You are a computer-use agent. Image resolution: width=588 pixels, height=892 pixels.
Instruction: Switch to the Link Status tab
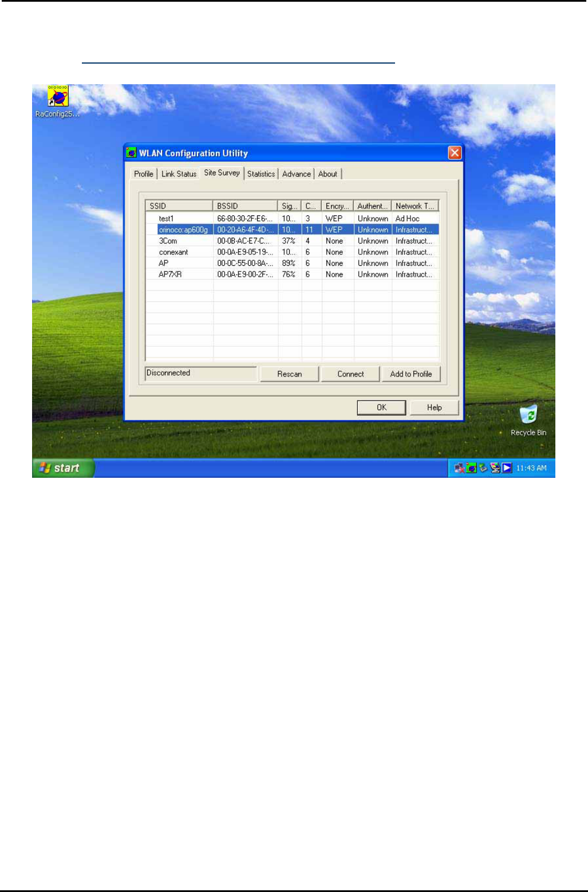(x=179, y=174)
